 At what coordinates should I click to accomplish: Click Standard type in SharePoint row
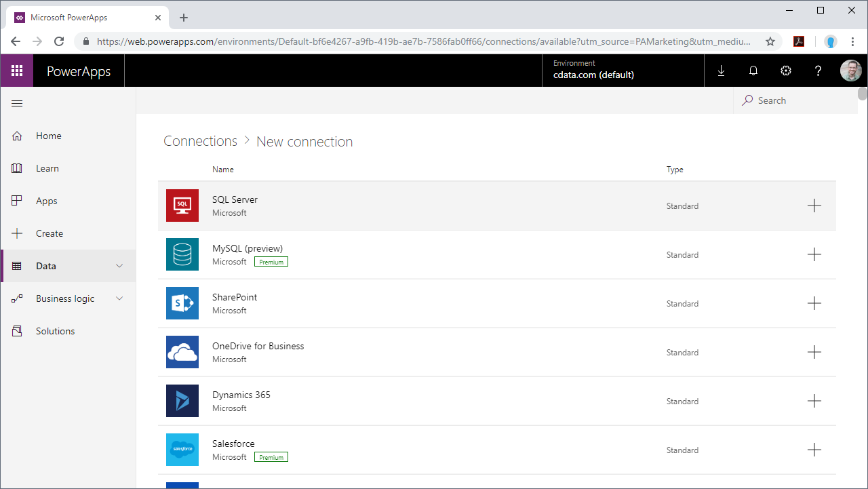click(x=682, y=304)
